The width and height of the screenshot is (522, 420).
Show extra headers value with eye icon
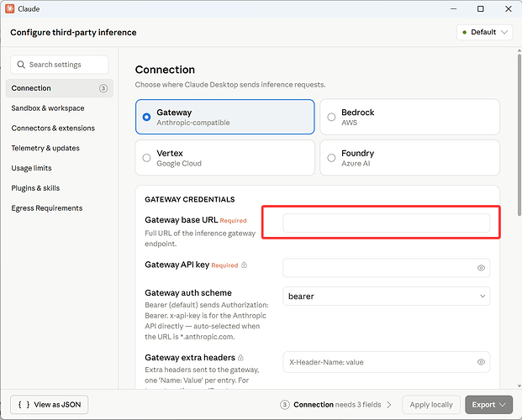[x=481, y=362]
